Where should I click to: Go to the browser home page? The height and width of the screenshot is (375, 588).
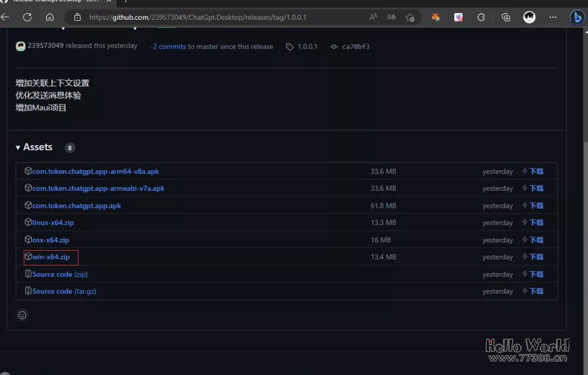pos(50,17)
